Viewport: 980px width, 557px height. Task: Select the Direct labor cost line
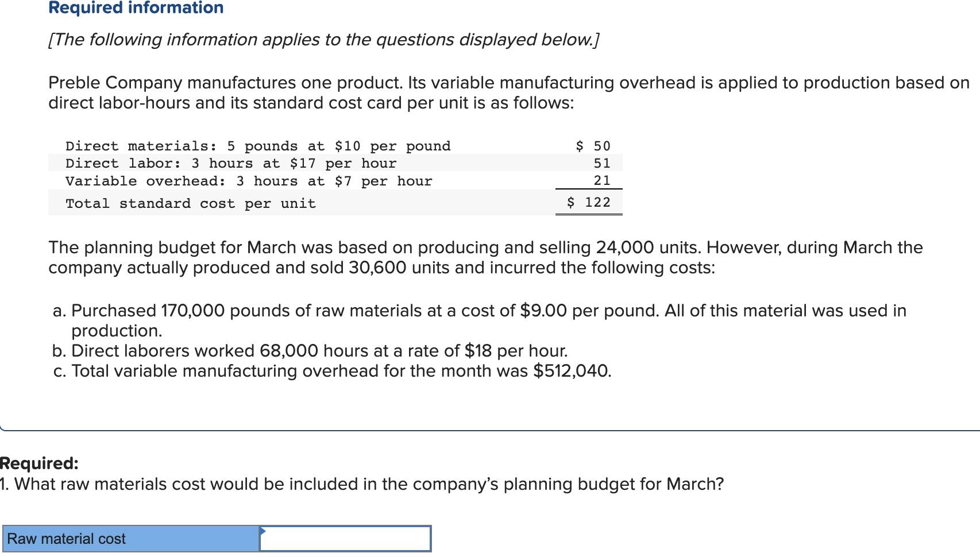231,163
